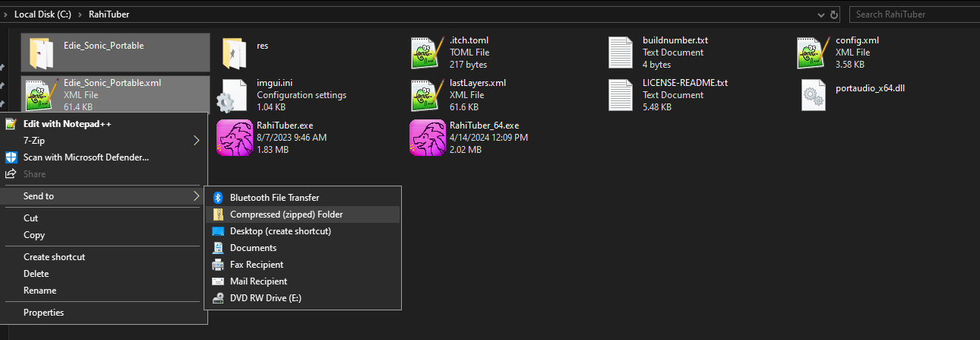
Task: Choose Rename from the context menu
Action: tap(104, 291)
